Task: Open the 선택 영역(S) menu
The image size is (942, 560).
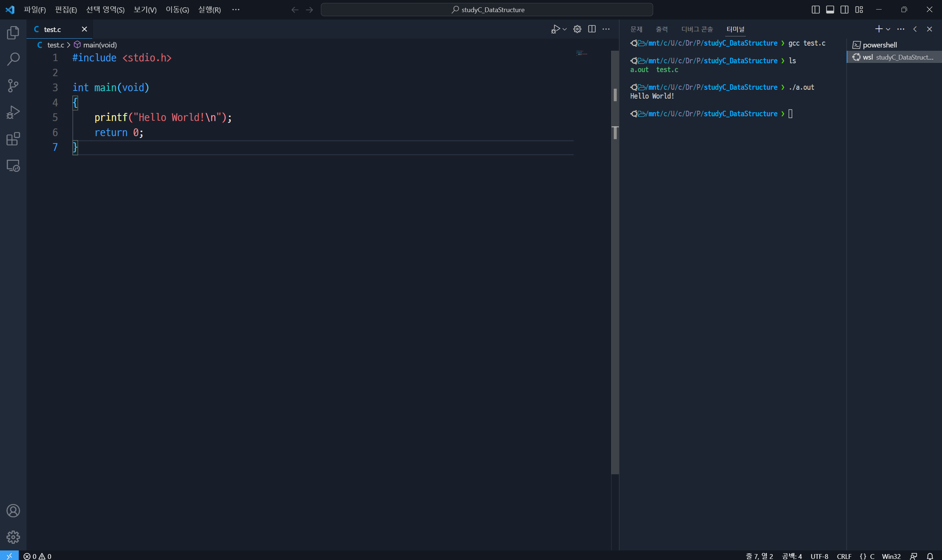Action: click(x=105, y=10)
